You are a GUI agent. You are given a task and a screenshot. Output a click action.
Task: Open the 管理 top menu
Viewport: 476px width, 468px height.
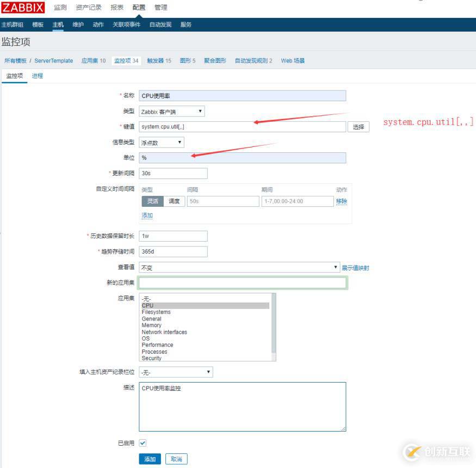pos(161,7)
